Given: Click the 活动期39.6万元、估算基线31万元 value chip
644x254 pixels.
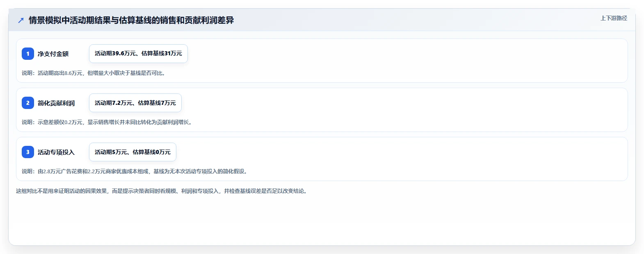Looking at the screenshot, I should pos(138,54).
